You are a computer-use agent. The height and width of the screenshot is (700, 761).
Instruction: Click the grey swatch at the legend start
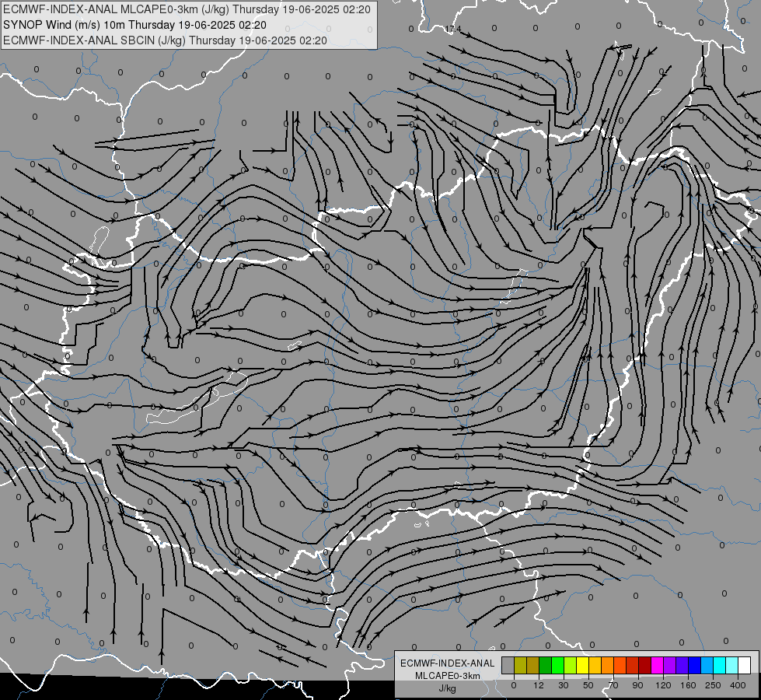point(508,665)
